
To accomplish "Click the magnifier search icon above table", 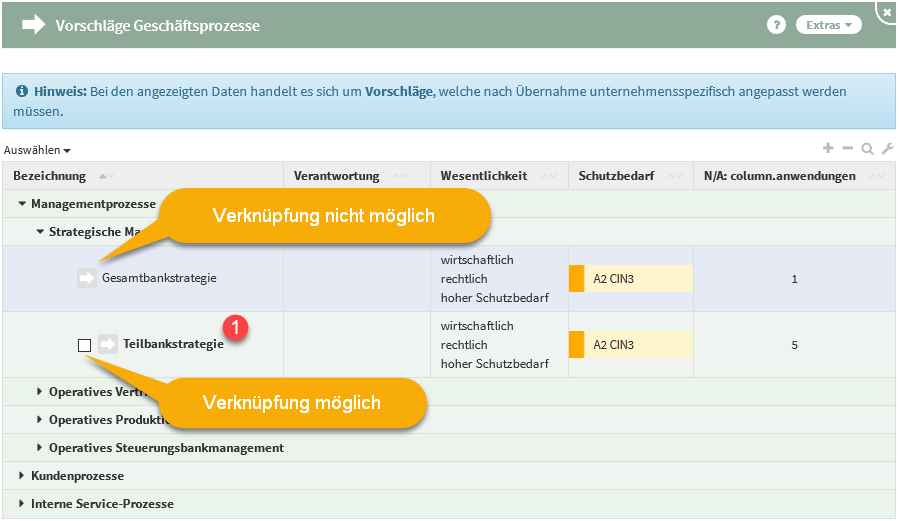I will (x=867, y=149).
